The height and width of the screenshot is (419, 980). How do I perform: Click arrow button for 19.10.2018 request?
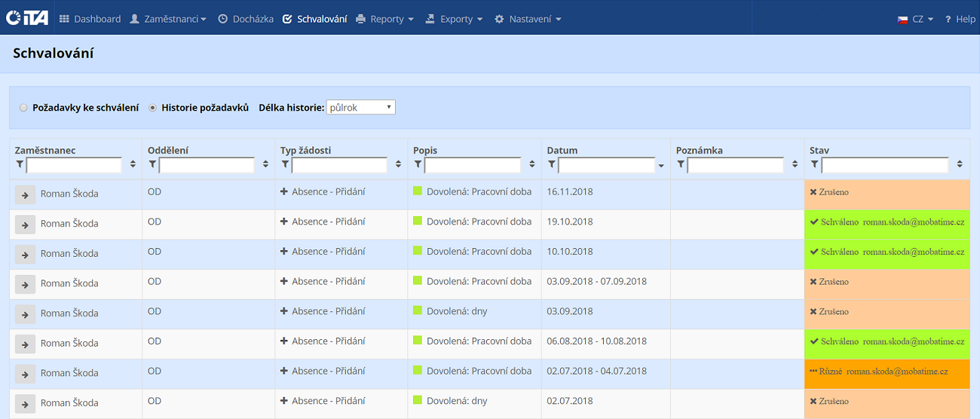click(25, 225)
